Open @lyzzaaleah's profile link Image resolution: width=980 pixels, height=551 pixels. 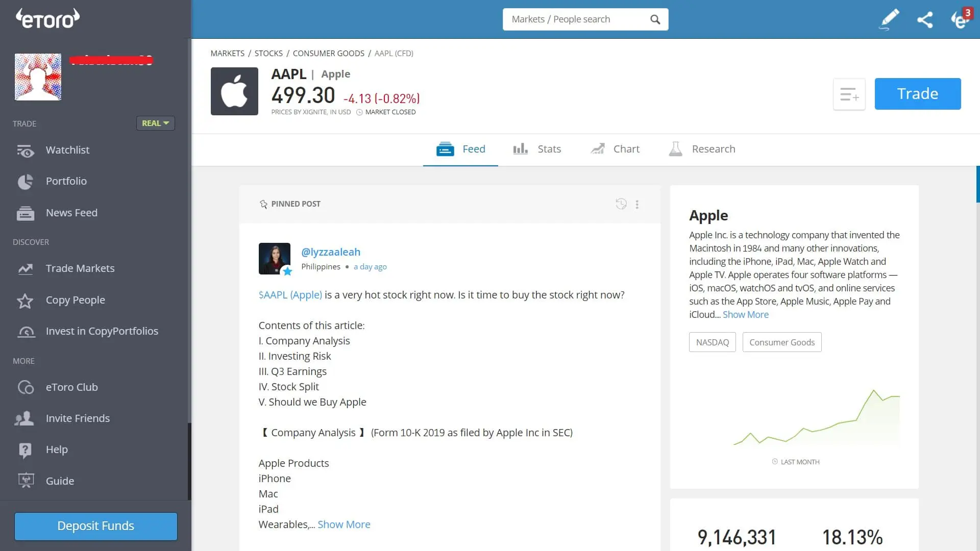(x=331, y=252)
